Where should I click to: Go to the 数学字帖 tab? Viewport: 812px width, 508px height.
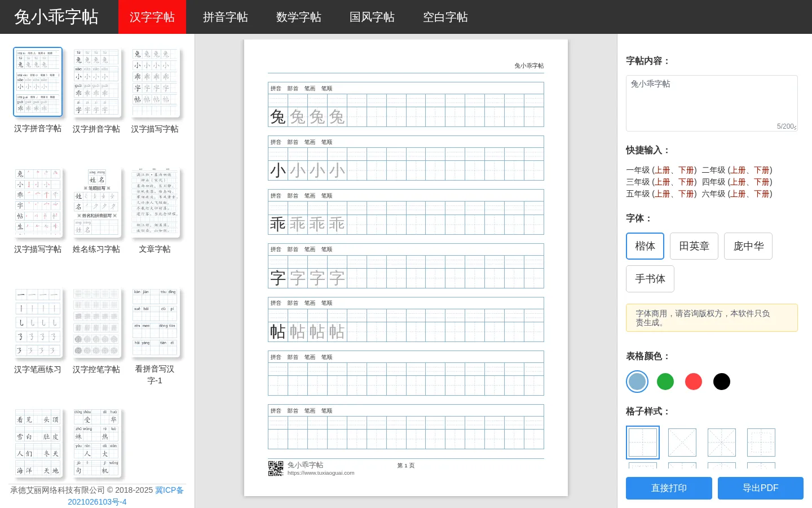pyautogui.click(x=299, y=17)
